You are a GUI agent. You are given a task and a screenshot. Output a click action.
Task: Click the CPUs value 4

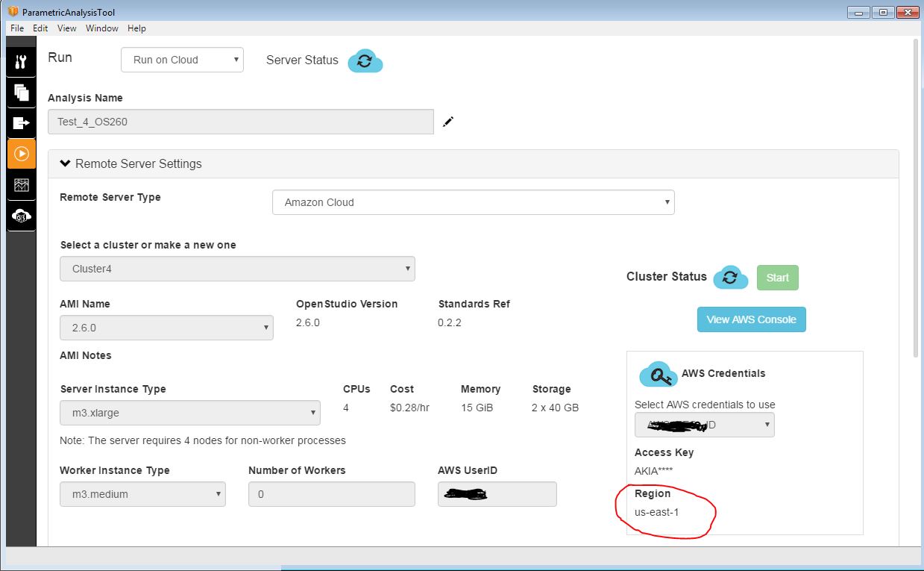click(346, 408)
